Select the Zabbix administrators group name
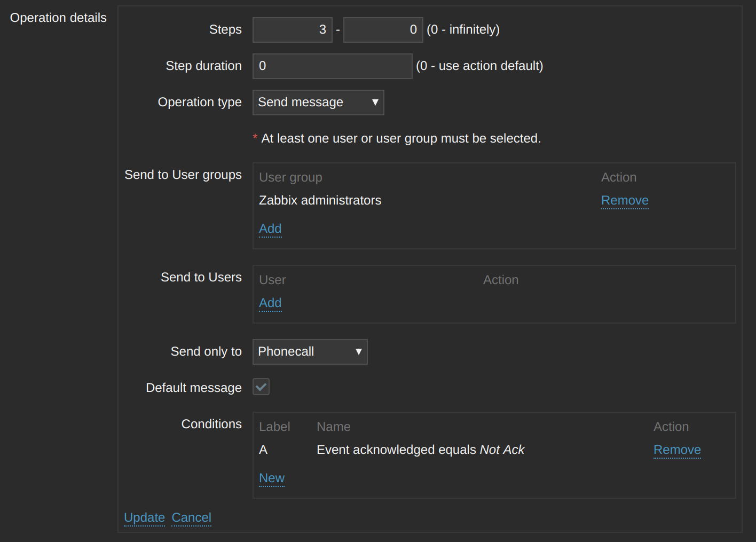Viewport: 756px width, 542px height. [320, 201]
